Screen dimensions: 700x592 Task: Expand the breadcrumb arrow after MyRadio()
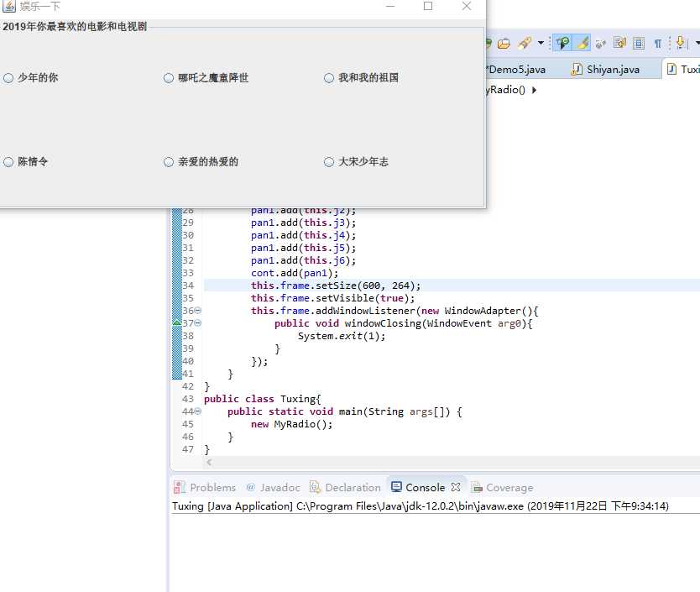(x=535, y=90)
